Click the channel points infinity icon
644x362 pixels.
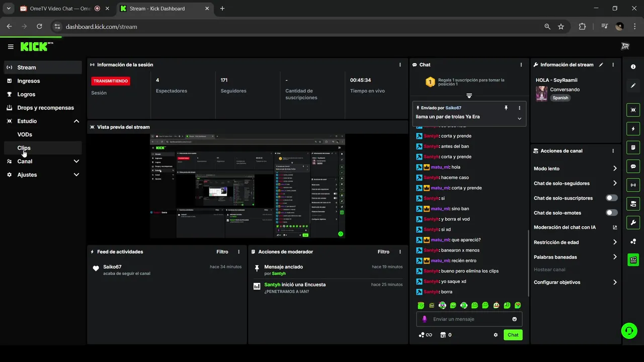click(x=425, y=335)
